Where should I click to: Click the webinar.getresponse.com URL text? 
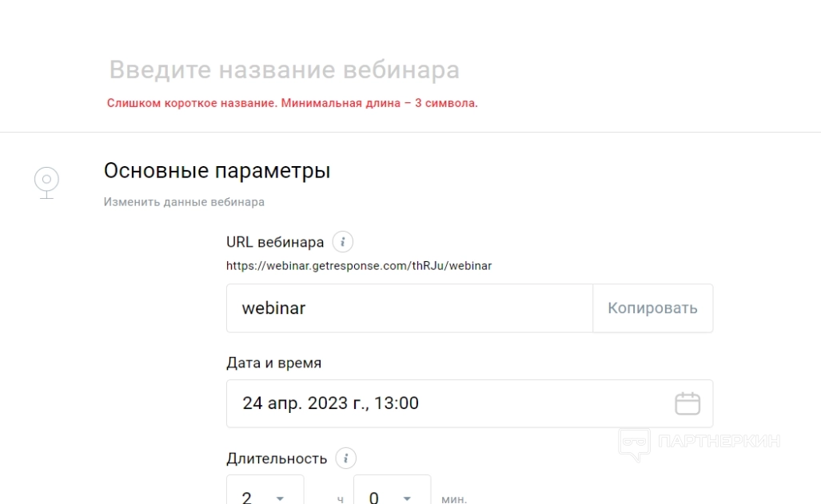(x=359, y=265)
